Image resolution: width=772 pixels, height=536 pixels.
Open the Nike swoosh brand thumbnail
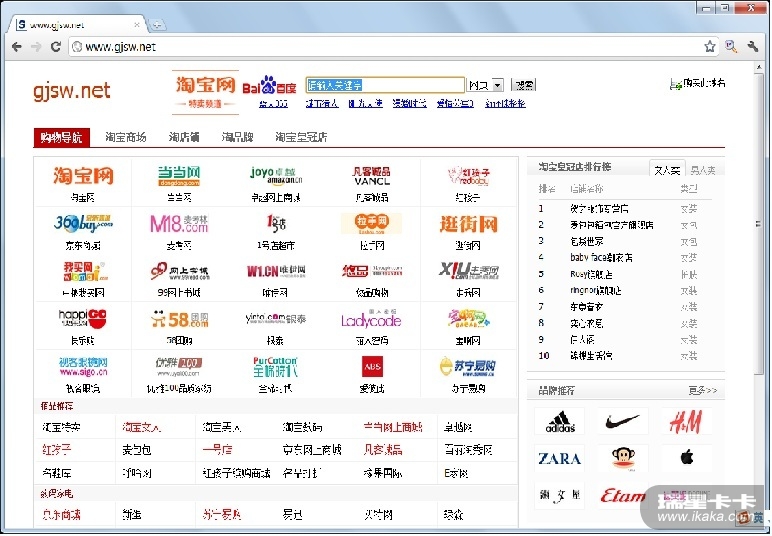point(622,421)
